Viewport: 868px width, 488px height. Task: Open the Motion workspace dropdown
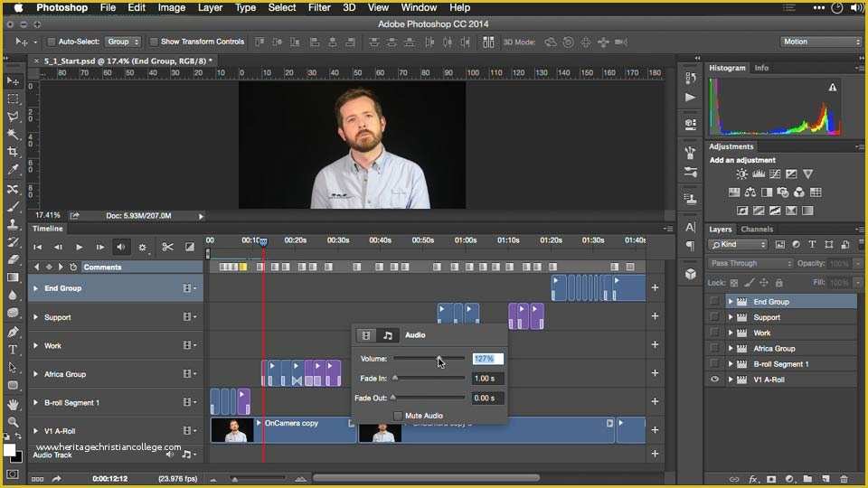[x=821, y=42]
